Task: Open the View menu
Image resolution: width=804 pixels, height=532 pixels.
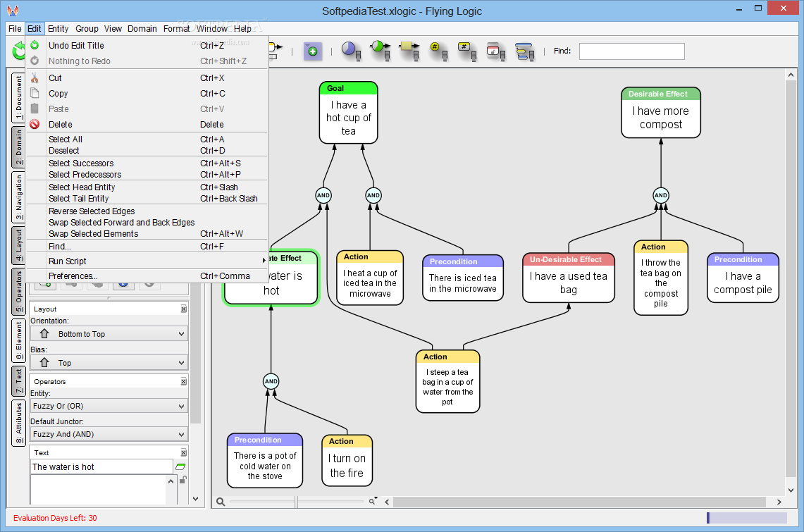Action: (113, 29)
